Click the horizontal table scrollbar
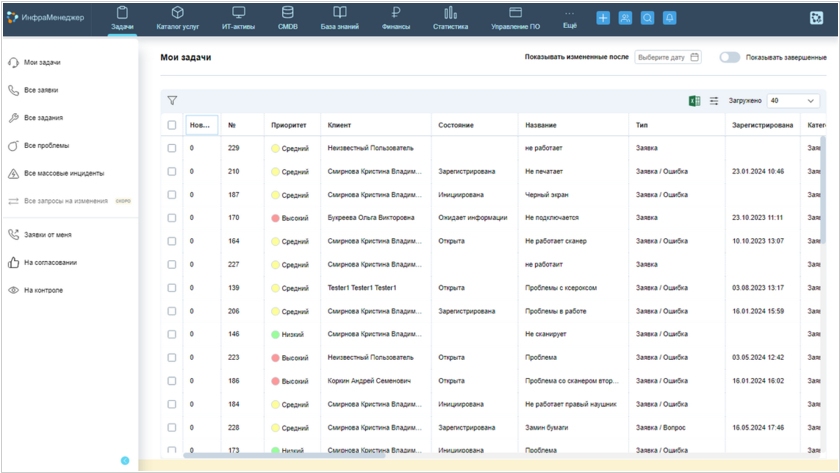840x473 pixels. point(284,455)
